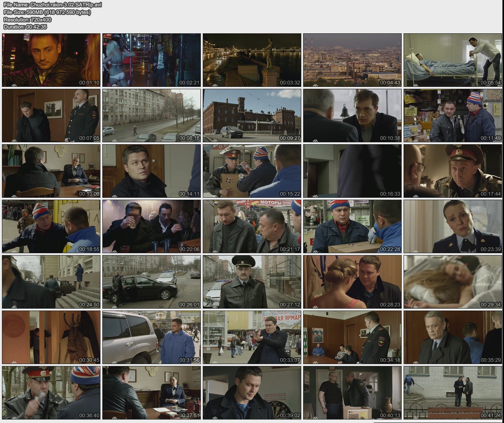Open the silver SUV frame at 00:31:56
Image resolution: width=504 pixels, height=423 pixels.
coord(152,337)
